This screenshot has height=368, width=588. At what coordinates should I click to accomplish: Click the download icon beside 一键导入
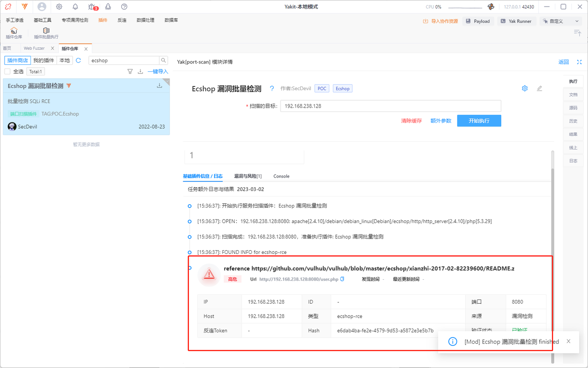141,71
